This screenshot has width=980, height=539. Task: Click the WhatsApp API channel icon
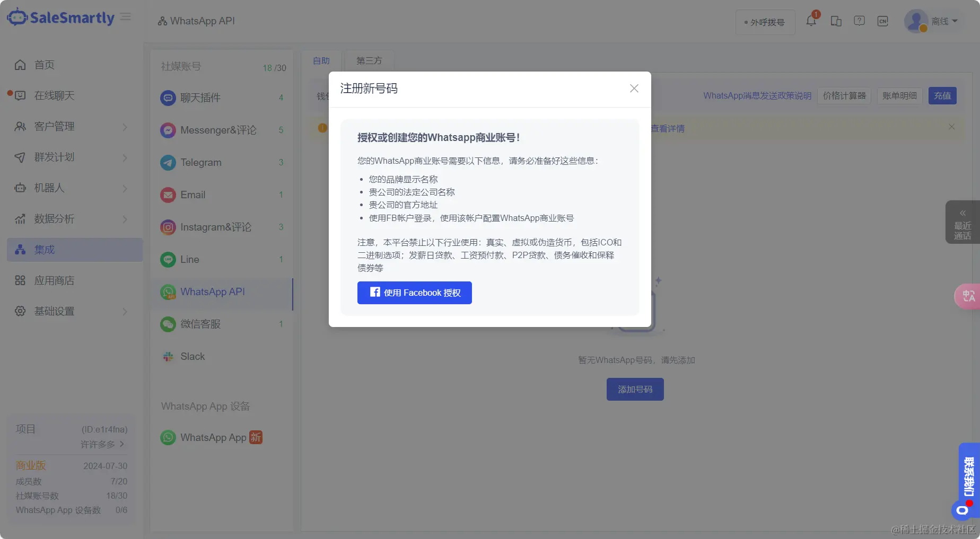click(x=168, y=291)
